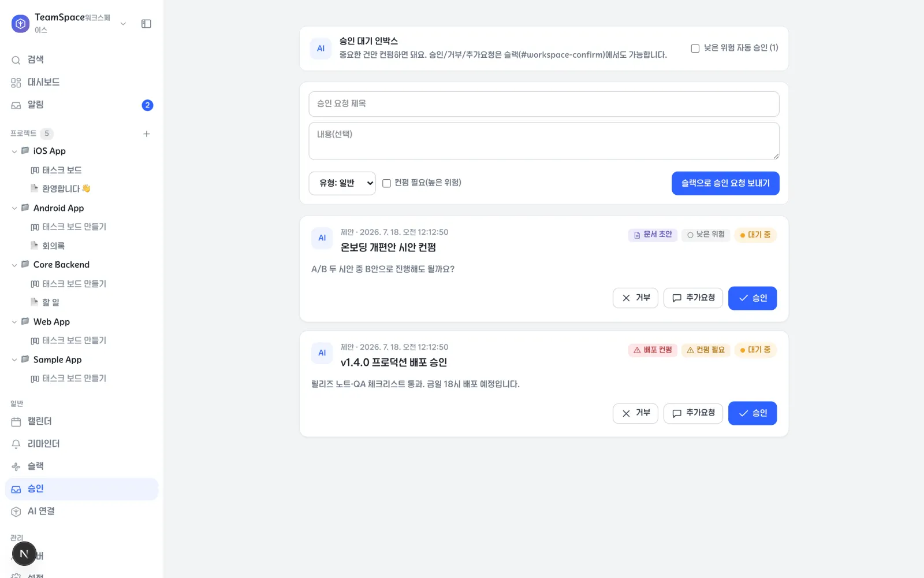Open the AI 연결 page
The height and width of the screenshot is (578, 924).
[81, 511]
